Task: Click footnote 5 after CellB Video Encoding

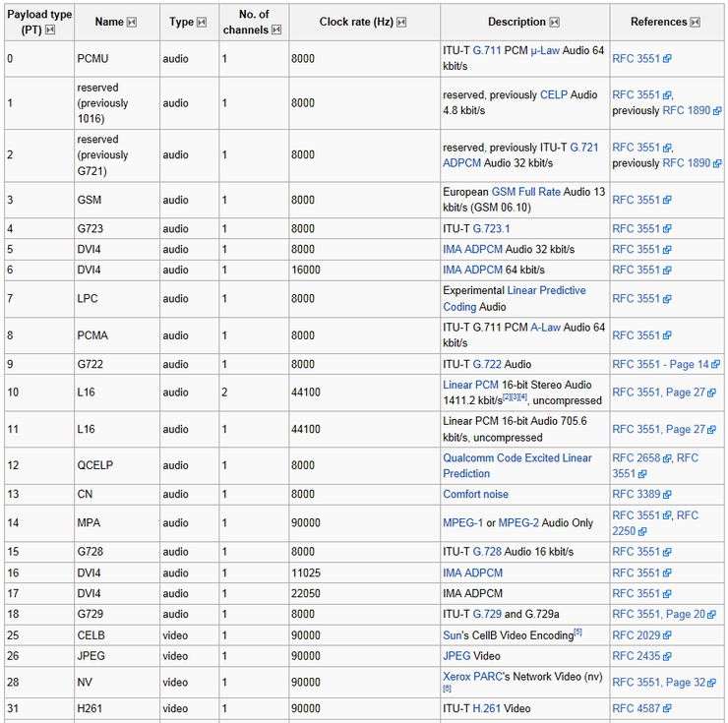Action: 577,633
